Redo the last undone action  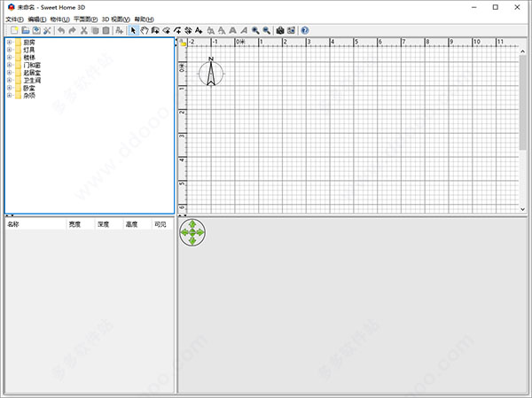pyautogui.click(x=73, y=30)
